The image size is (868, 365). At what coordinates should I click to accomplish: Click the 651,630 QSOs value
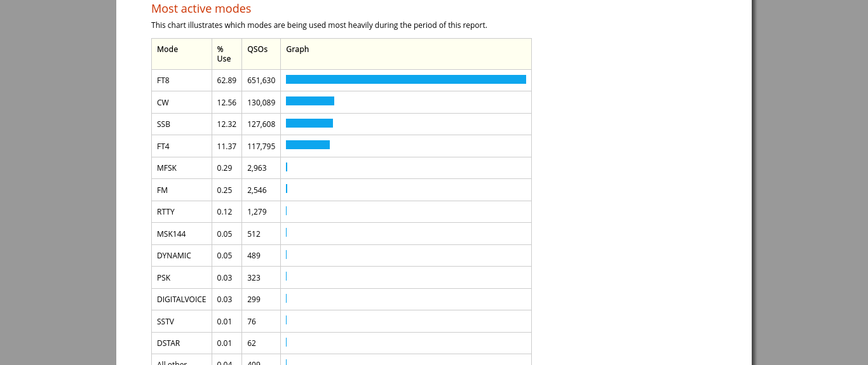(261, 81)
